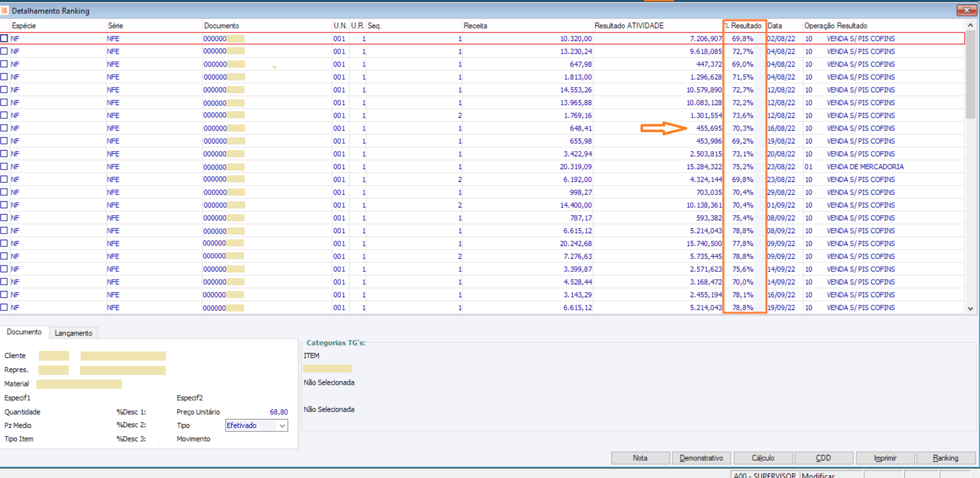The width and height of the screenshot is (980, 478).
Task: Click the resultado atividade value 15.284,322
Action: [x=704, y=167]
